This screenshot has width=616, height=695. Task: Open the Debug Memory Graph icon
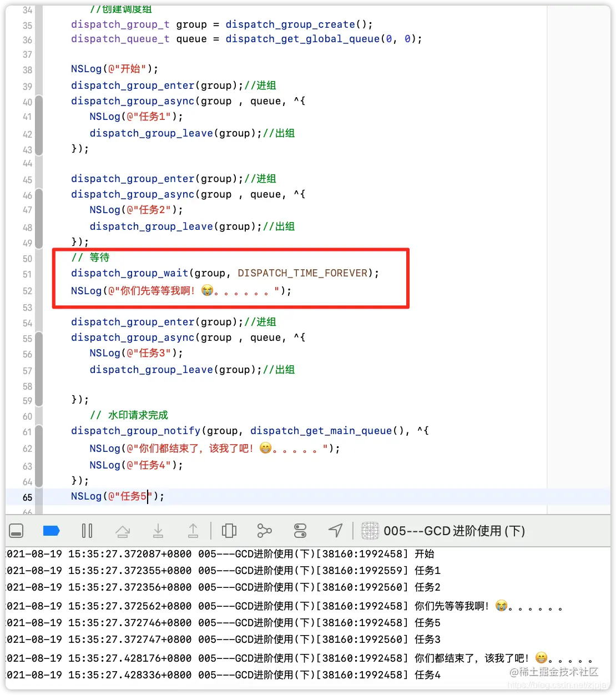(x=265, y=531)
